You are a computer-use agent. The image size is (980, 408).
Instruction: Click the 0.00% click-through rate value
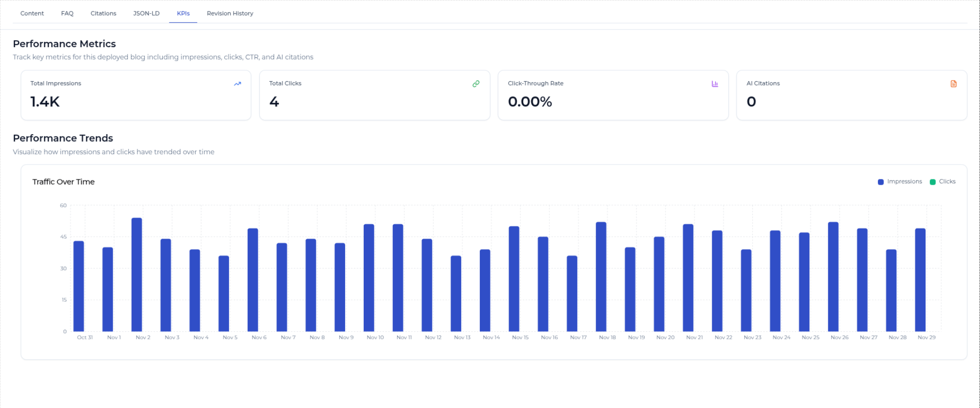(x=530, y=102)
